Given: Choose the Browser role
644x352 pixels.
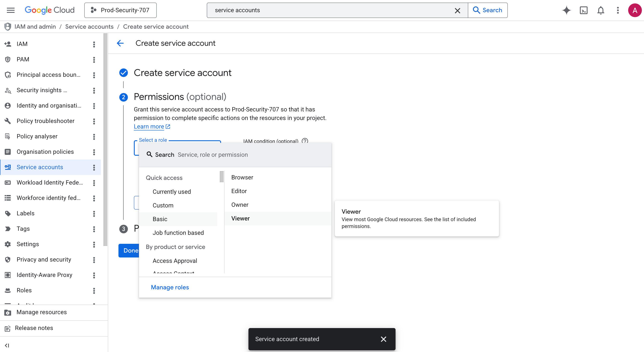Looking at the screenshot, I should (x=278, y=177).
